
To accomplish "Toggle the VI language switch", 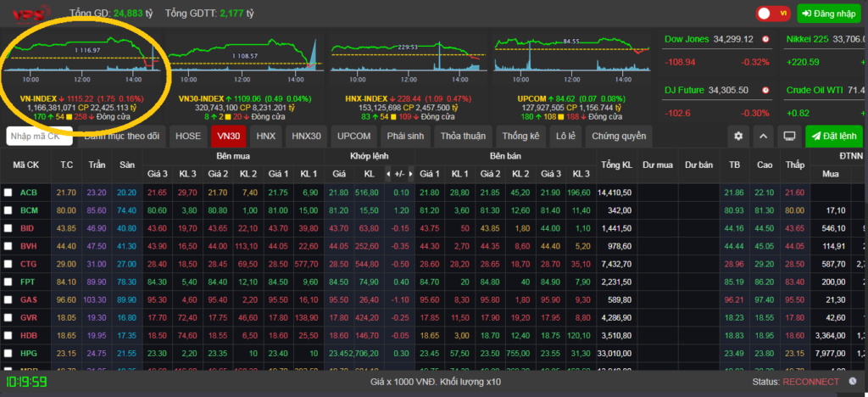I will tap(773, 14).
